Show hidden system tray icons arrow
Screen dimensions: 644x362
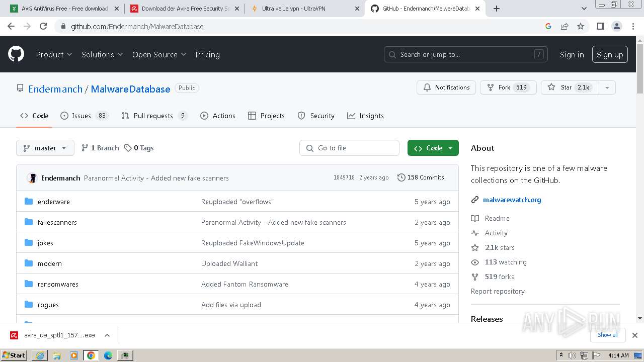coord(561,355)
